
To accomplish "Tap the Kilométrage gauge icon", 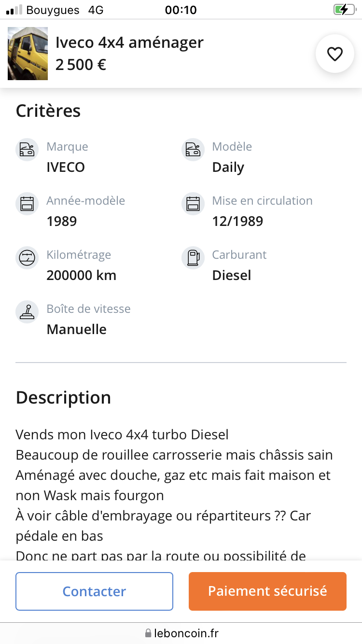I will (27, 258).
